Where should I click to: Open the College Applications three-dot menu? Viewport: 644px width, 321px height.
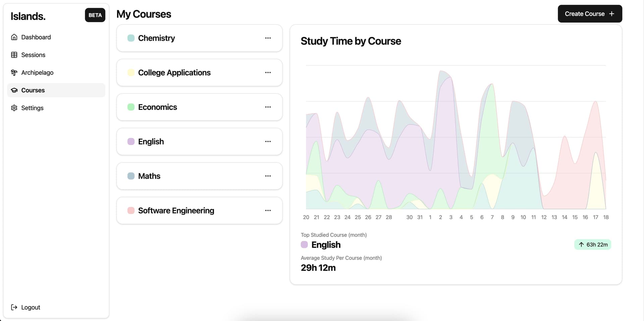pyautogui.click(x=268, y=73)
